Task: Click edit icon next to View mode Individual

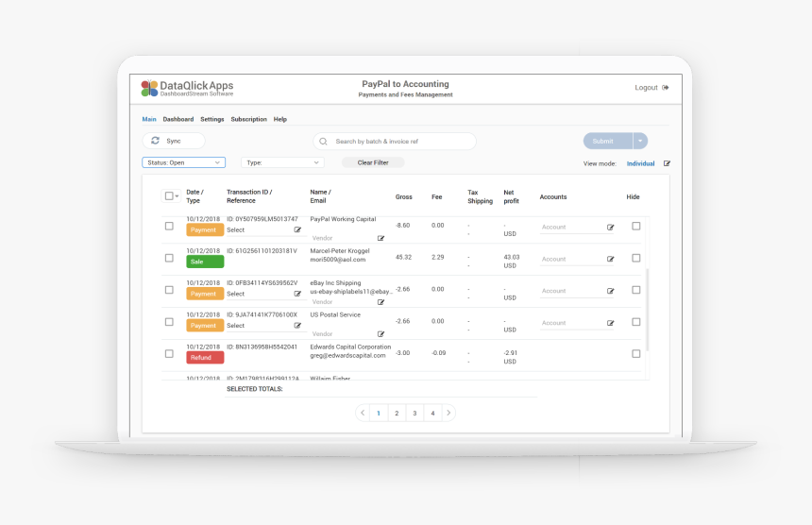Action: (667, 163)
